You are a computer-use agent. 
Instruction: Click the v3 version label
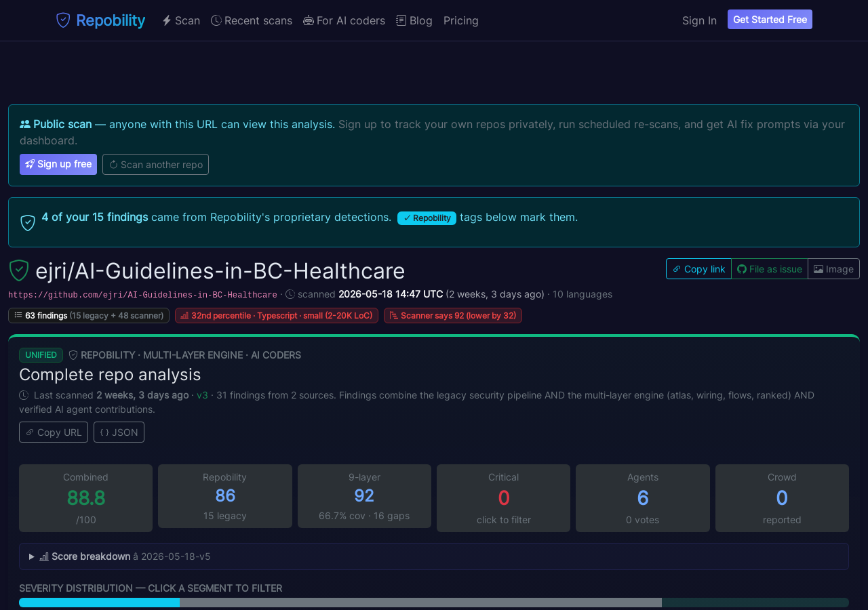coord(202,395)
